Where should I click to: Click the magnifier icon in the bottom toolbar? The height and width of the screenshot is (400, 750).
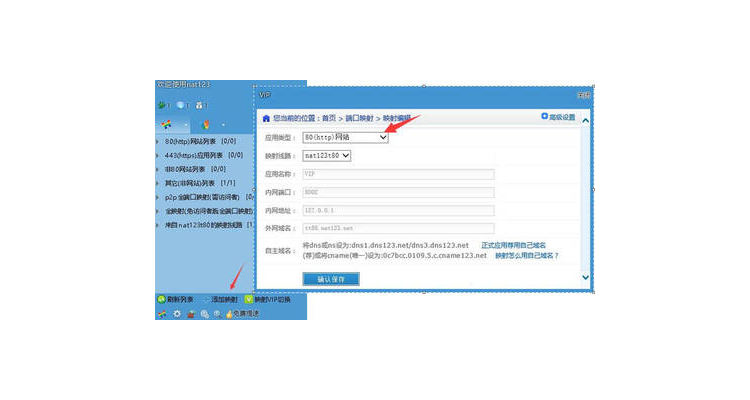pos(218,314)
